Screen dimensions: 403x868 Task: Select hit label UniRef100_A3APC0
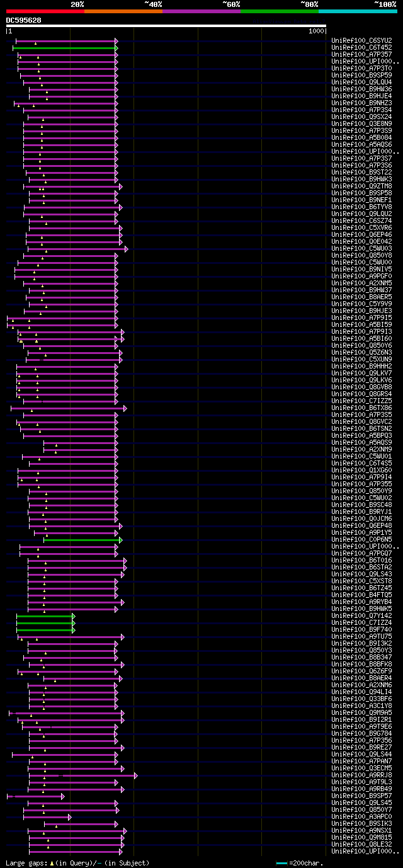361,816
